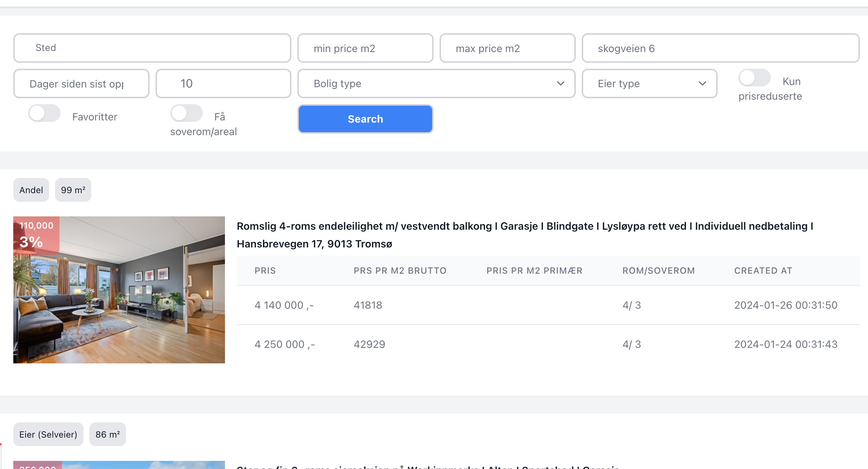Click the Sted location input field
This screenshot has width=868, height=469.
(152, 48)
